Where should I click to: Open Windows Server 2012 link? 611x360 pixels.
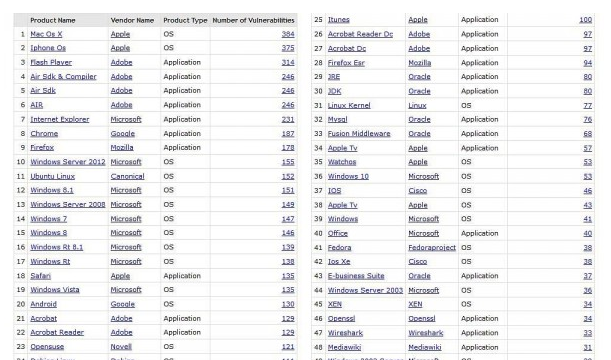[x=68, y=162]
